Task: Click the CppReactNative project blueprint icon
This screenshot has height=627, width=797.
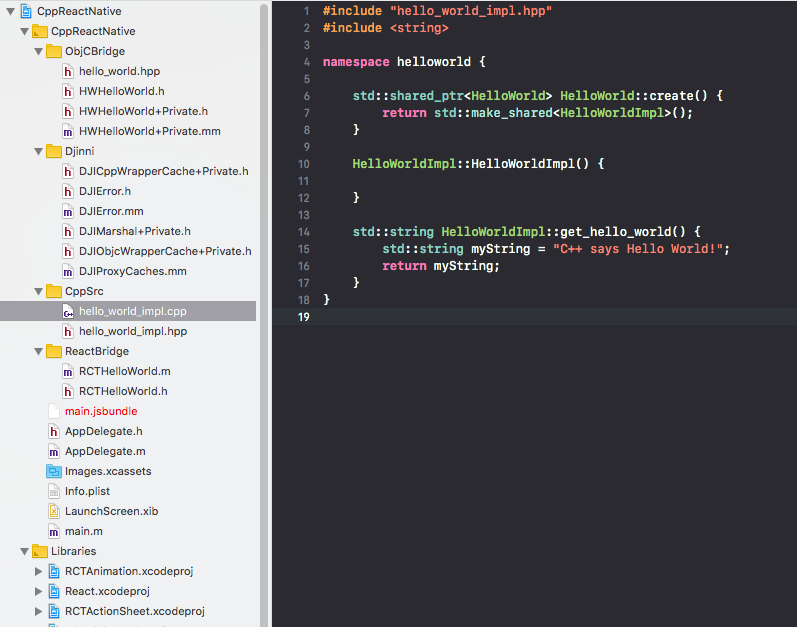Action: tap(26, 11)
